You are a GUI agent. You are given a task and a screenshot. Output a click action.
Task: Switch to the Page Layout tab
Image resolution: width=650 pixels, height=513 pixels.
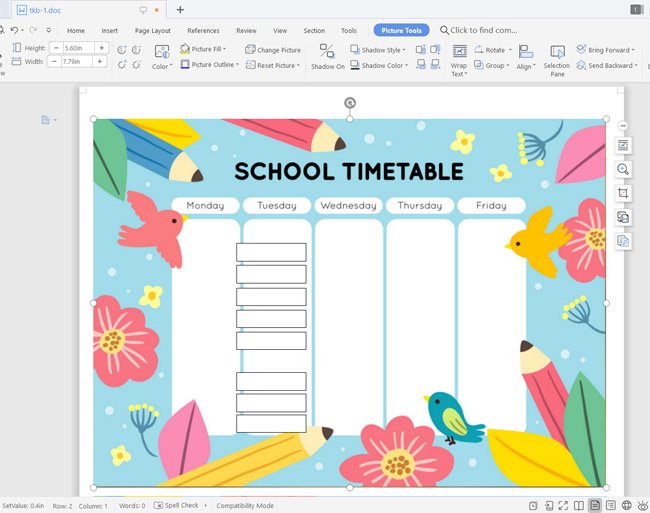153,31
